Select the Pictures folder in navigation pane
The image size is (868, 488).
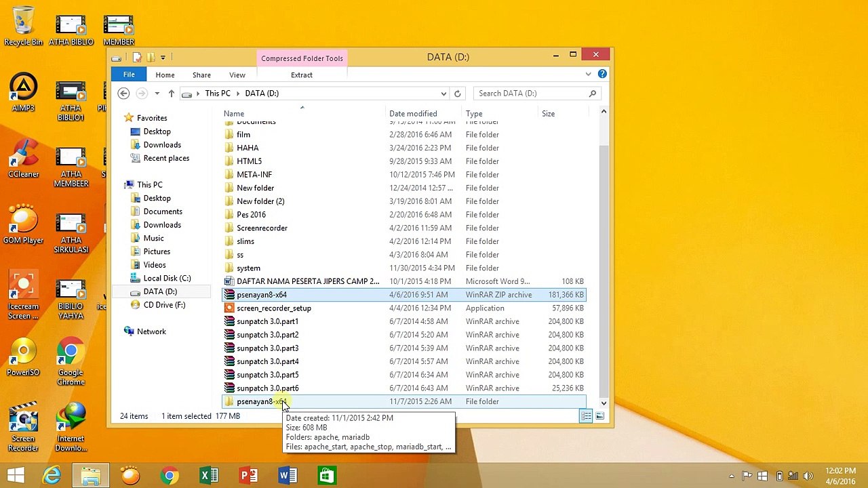point(157,251)
